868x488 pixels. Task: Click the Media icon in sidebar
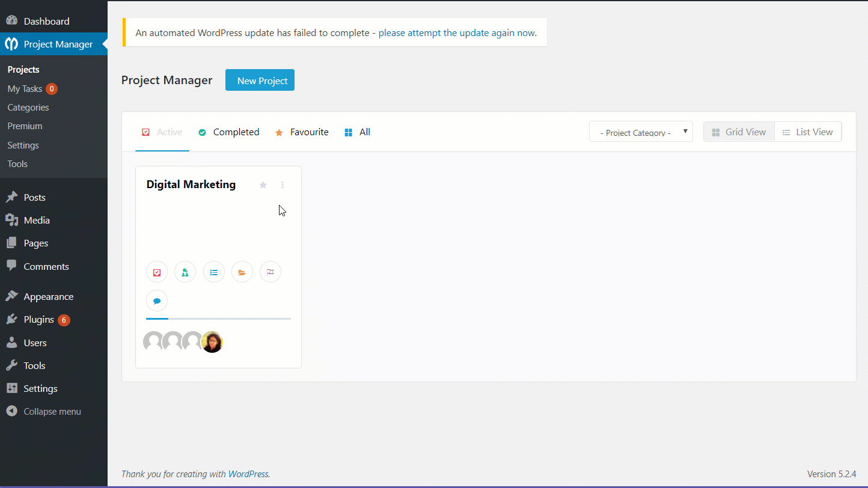pos(11,220)
